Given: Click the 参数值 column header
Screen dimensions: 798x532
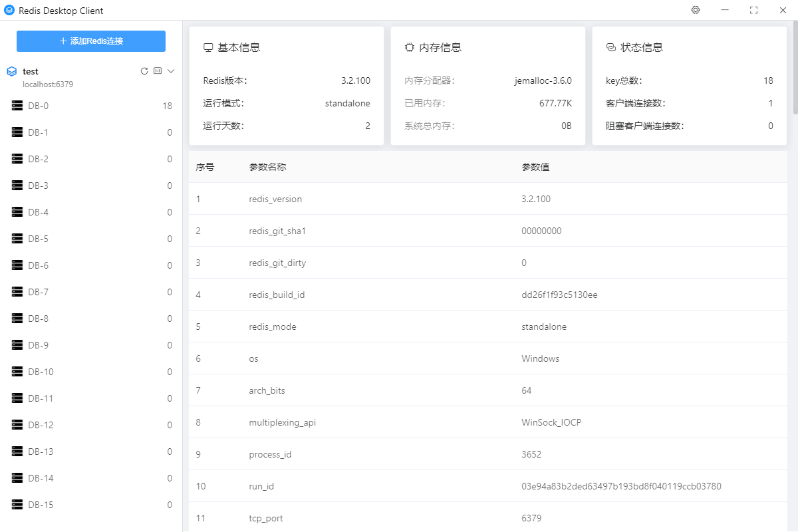Looking at the screenshot, I should pos(535,167).
